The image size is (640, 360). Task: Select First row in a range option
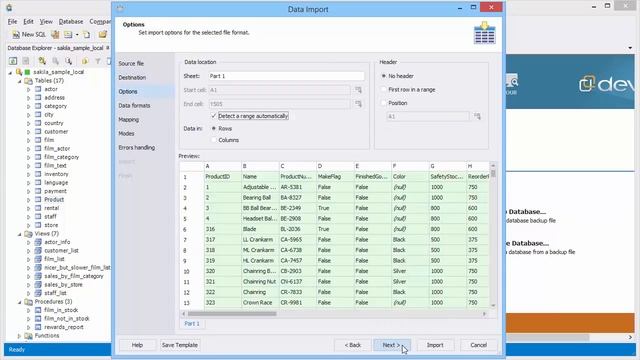(x=384, y=89)
